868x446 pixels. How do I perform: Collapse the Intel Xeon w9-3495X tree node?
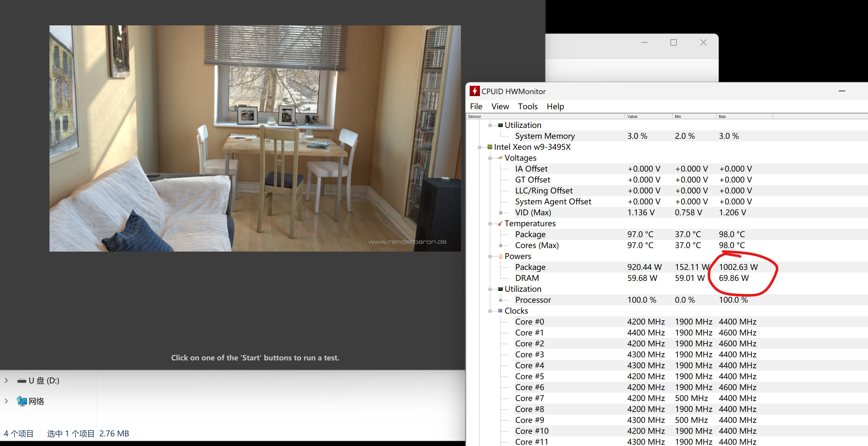(479, 147)
